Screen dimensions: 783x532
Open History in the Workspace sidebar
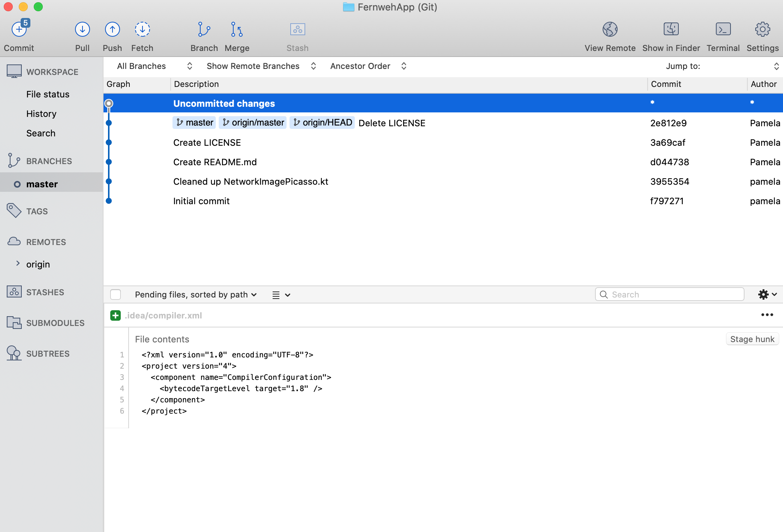[41, 114]
